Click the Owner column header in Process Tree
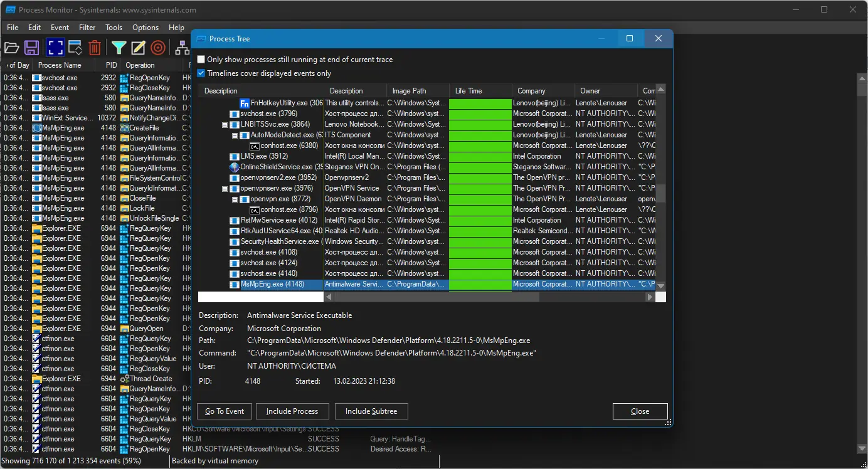 coord(606,91)
